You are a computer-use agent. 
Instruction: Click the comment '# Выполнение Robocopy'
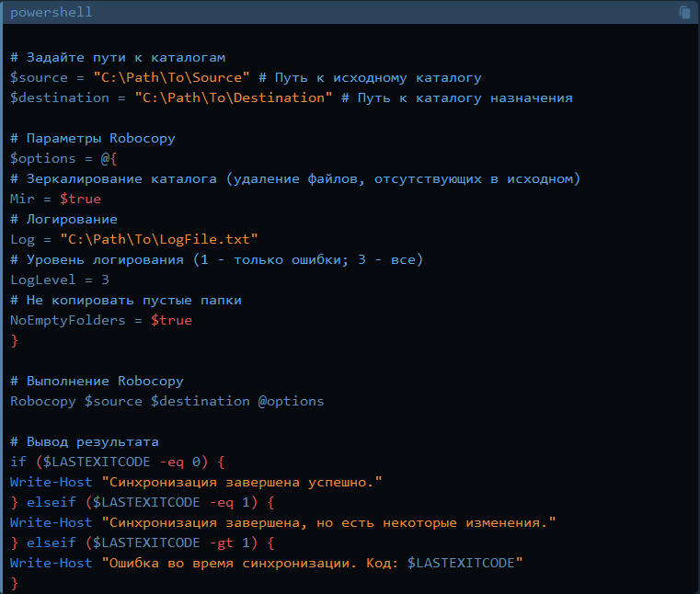tap(97, 381)
